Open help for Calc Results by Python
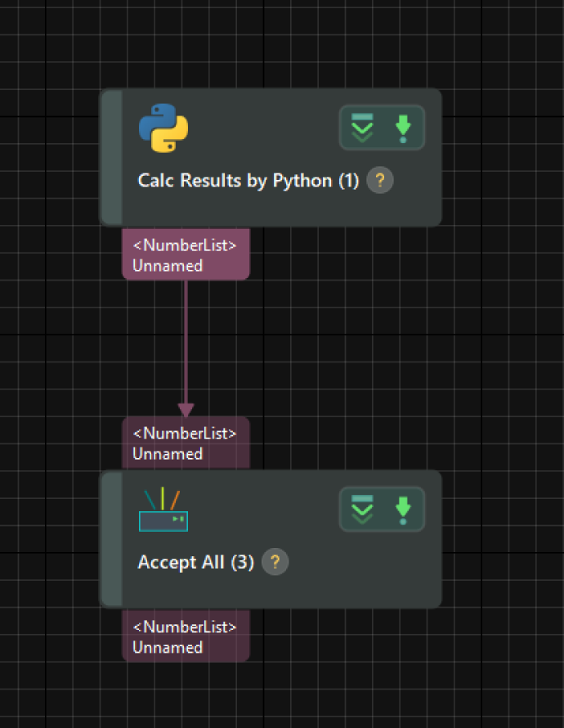Screen dimensions: 564x728 tap(380, 181)
